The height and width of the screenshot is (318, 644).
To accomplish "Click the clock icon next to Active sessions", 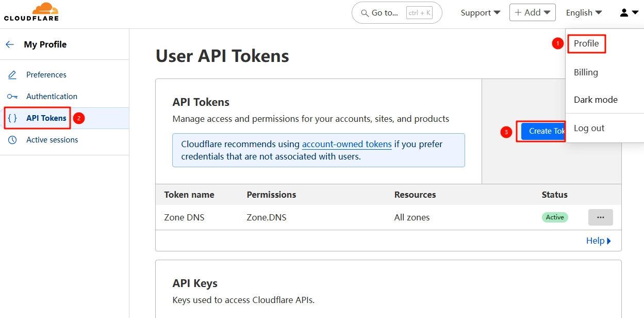I will pyautogui.click(x=12, y=139).
